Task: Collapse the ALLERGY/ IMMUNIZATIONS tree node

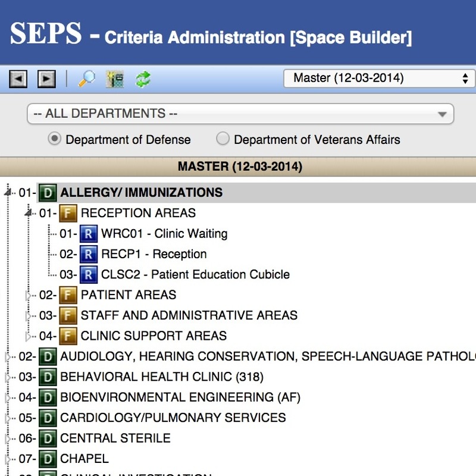Action: click(8, 192)
